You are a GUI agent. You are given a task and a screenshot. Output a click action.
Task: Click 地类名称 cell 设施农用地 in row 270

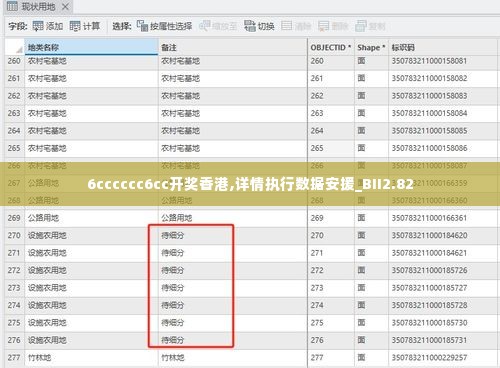[91, 236]
